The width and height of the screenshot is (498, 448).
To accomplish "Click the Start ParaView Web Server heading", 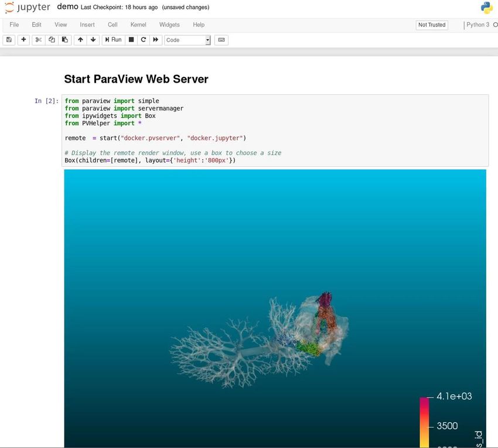I will tap(137, 79).
